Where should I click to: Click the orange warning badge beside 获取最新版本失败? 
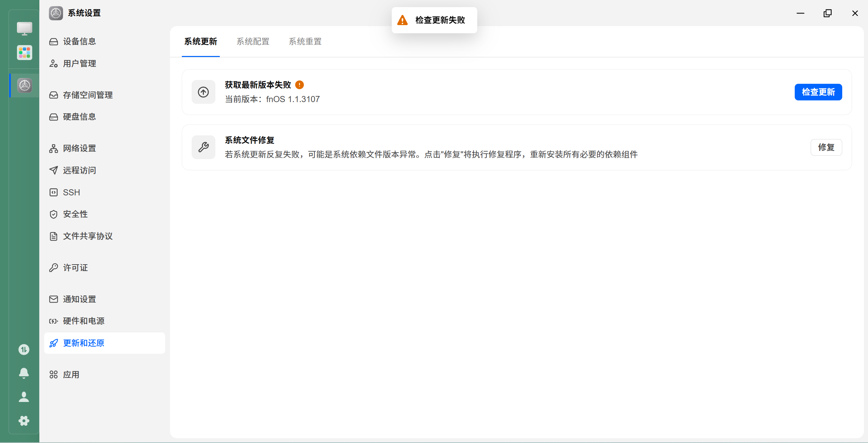[300, 85]
